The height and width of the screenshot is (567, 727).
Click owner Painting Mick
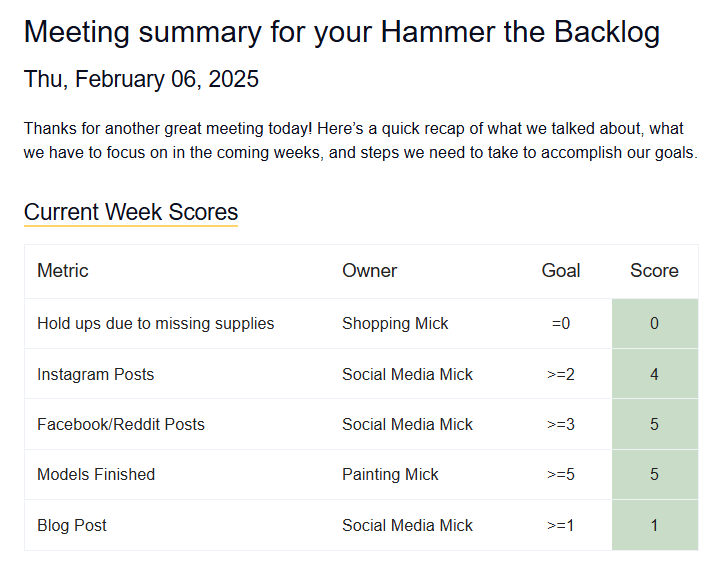pos(390,474)
